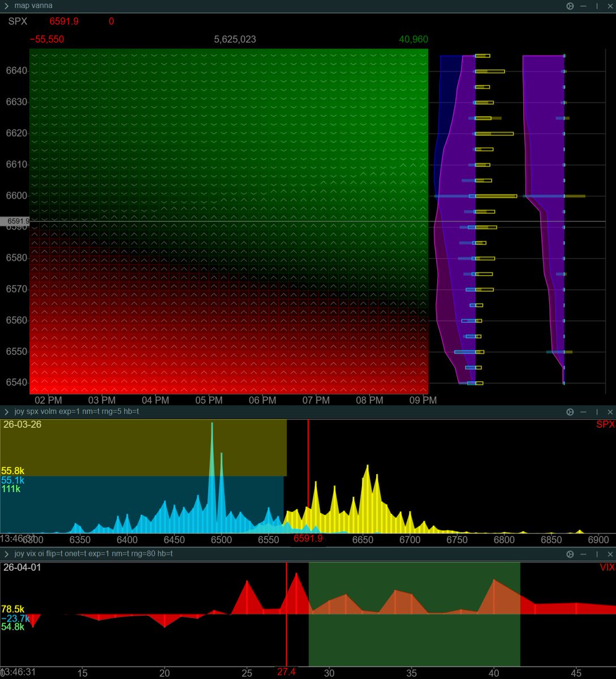616x679 pixels.
Task: Open settings icon in joy vix oi panel
Action: 570,554
